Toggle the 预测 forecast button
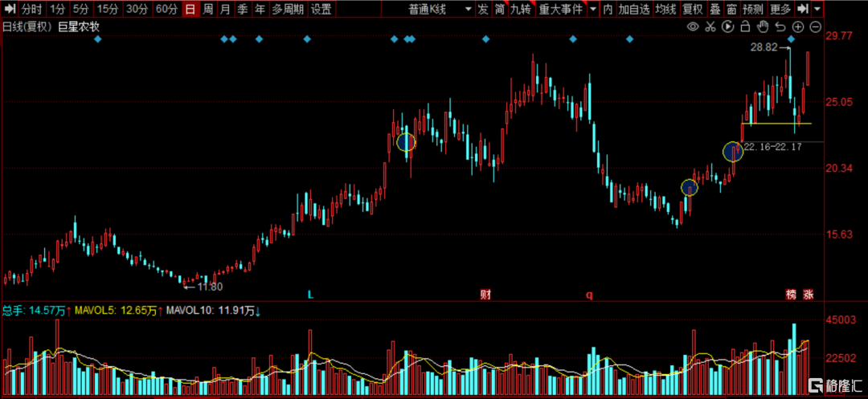The image size is (868, 399). point(752,9)
